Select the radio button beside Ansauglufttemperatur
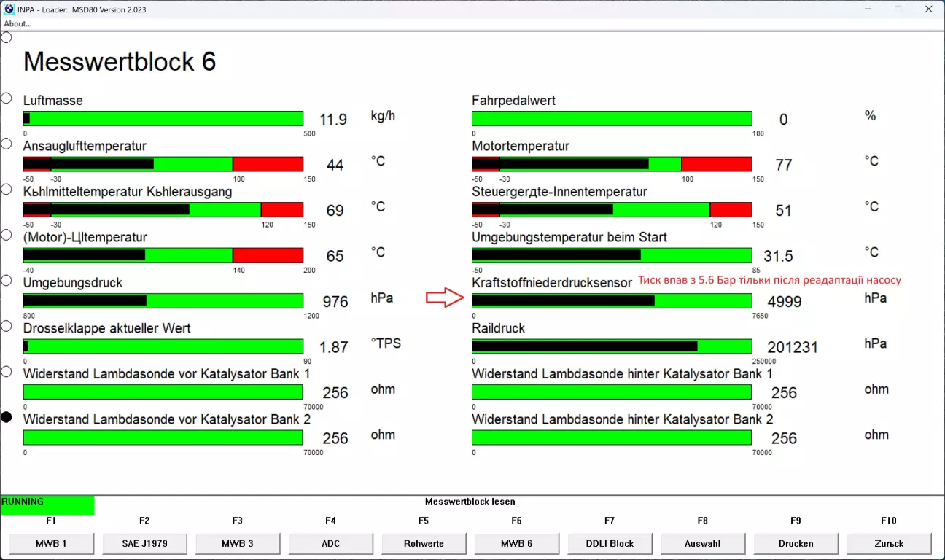945x560 pixels. (x=7, y=144)
